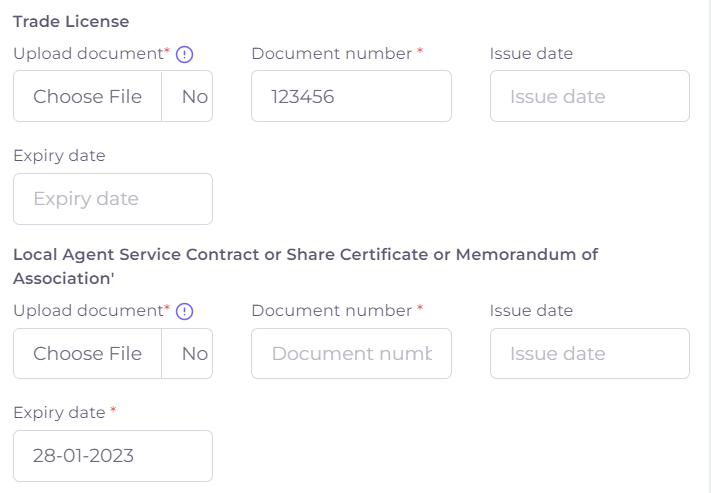Screen dimensions: 711x493
Task: Click required Expiry date label in Local Agent section
Action: coord(59,413)
